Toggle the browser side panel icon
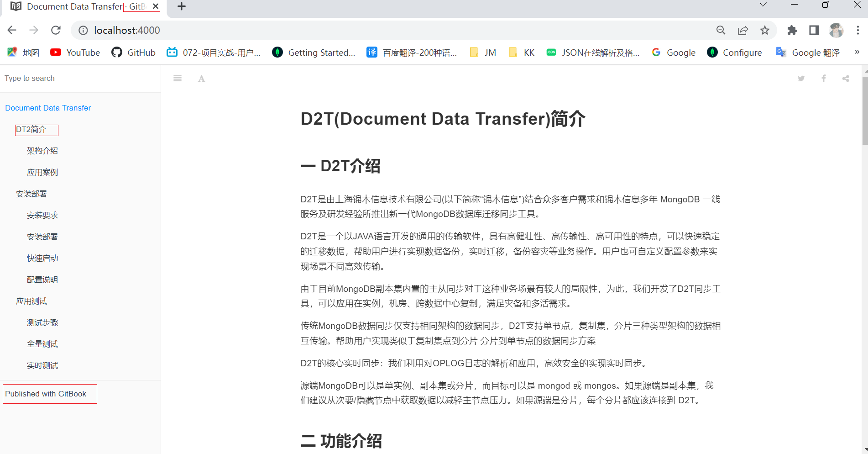 (814, 30)
